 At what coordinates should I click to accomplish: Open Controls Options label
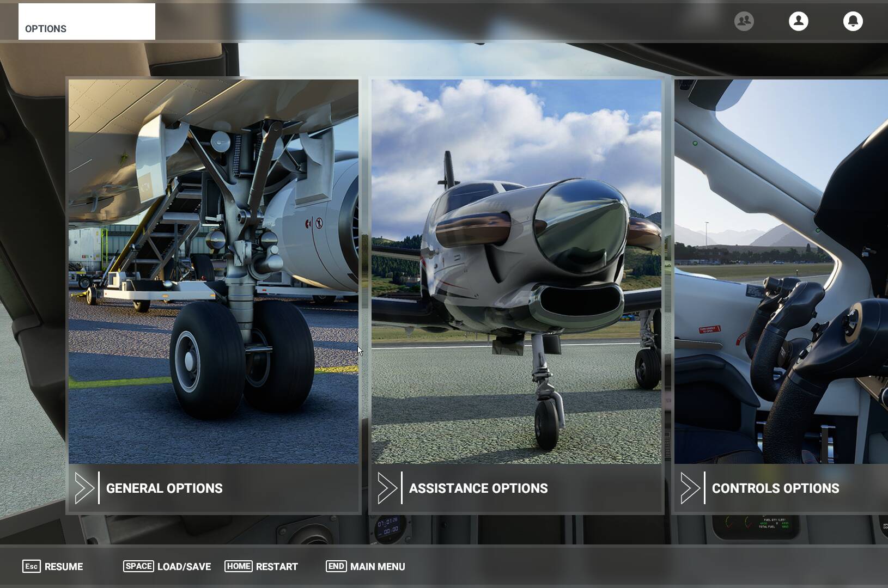[x=776, y=488]
